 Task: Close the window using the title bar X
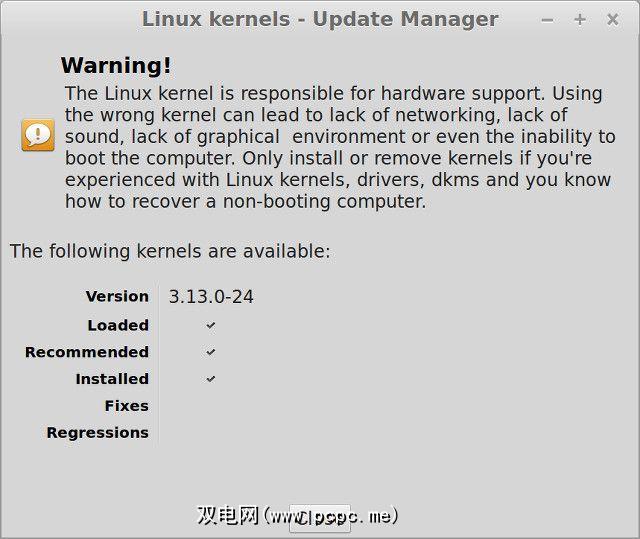613,19
